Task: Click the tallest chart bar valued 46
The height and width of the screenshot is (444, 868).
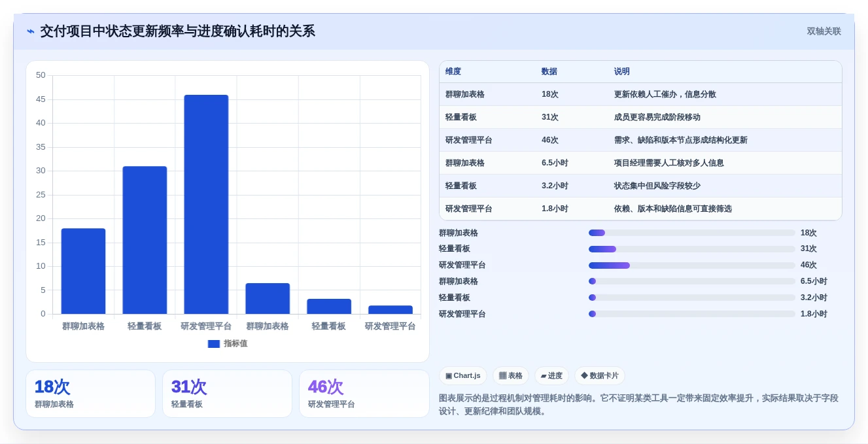Action: [206, 204]
